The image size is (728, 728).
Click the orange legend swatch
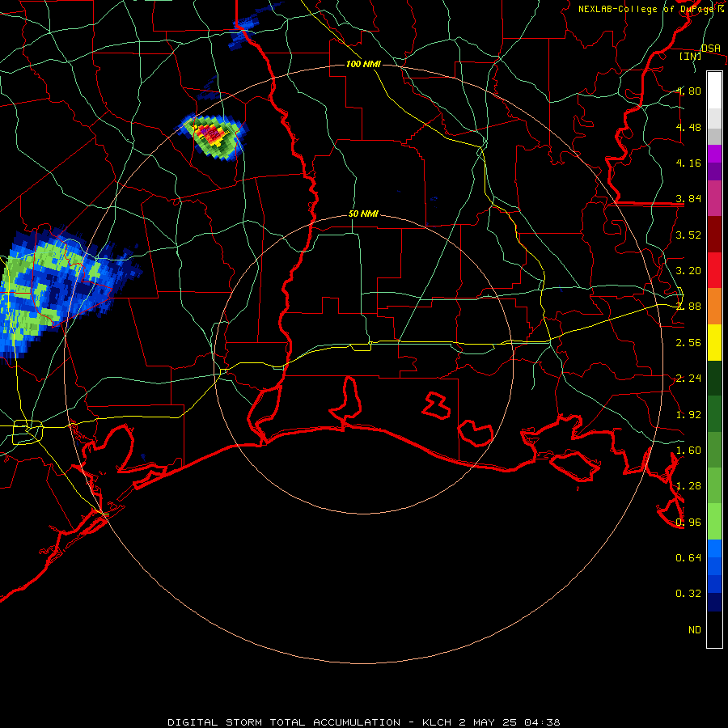[x=714, y=307]
